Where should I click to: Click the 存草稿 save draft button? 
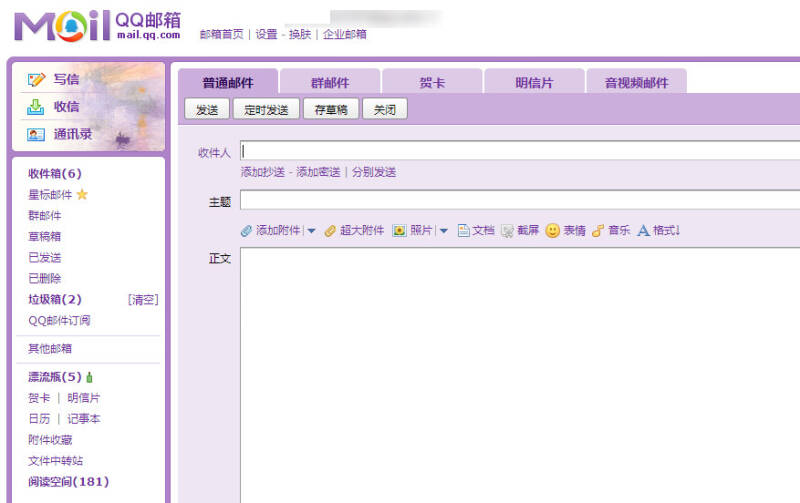pos(331,109)
